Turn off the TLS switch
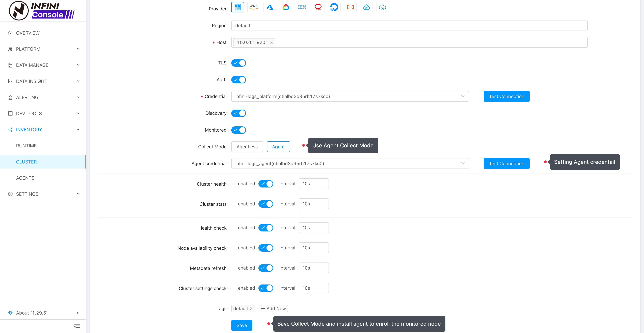The width and height of the screenshot is (644, 333). pos(238,63)
